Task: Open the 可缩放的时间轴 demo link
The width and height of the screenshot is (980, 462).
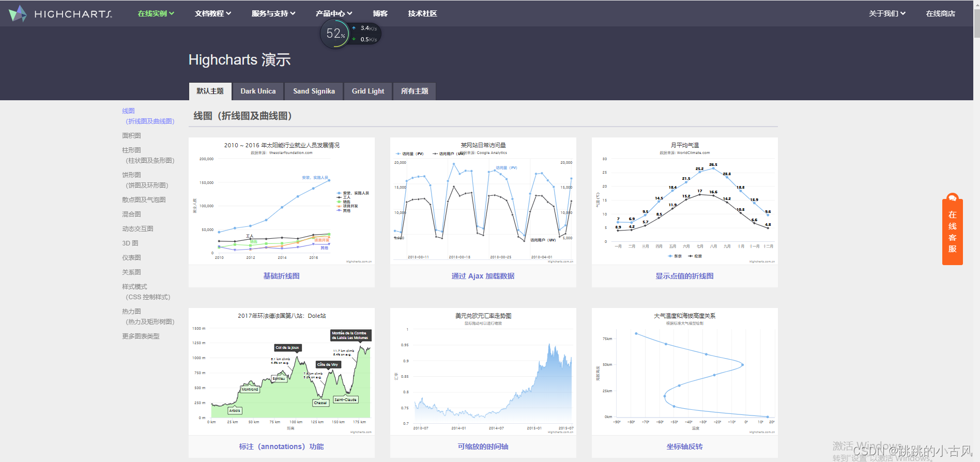Action: (x=483, y=446)
